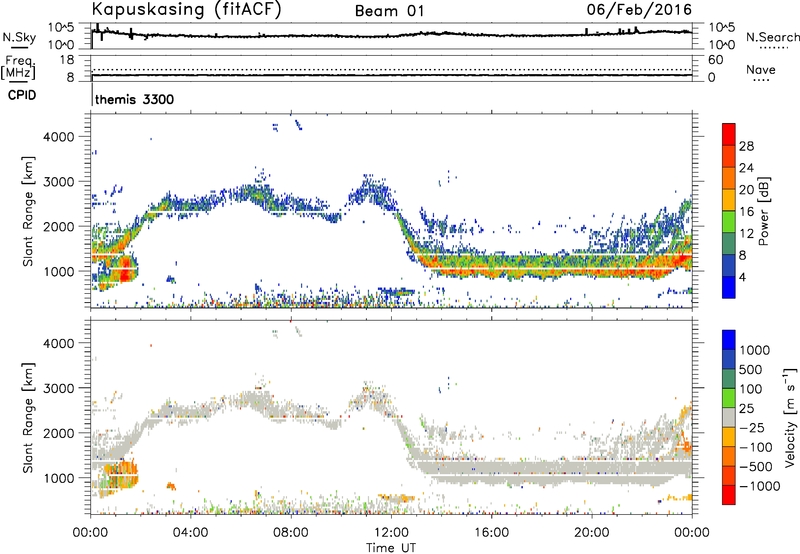The width and height of the screenshot is (800, 554).
Task: Click the 3000 tick on power panel
Action: pos(59,182)
